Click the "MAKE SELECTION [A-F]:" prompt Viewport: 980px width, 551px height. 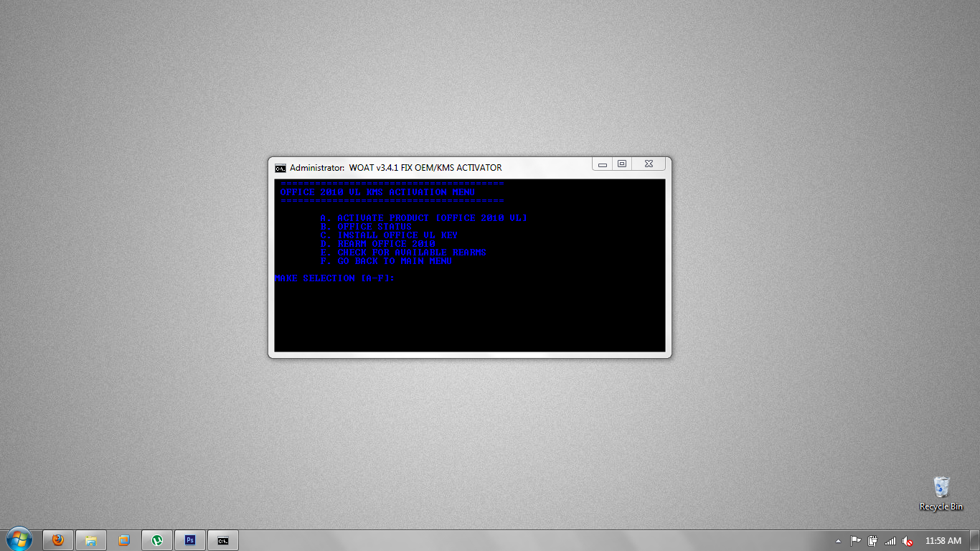334,278
